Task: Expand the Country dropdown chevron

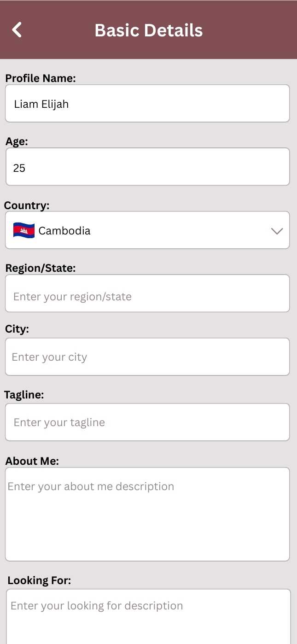Action: [x=277, y=231]
